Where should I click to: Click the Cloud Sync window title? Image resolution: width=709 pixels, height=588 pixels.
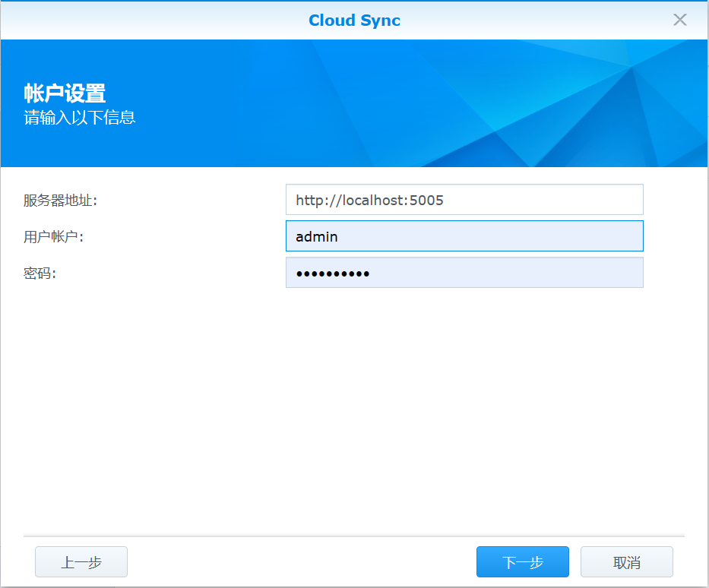pyautogui.click(x=354, y=21)
